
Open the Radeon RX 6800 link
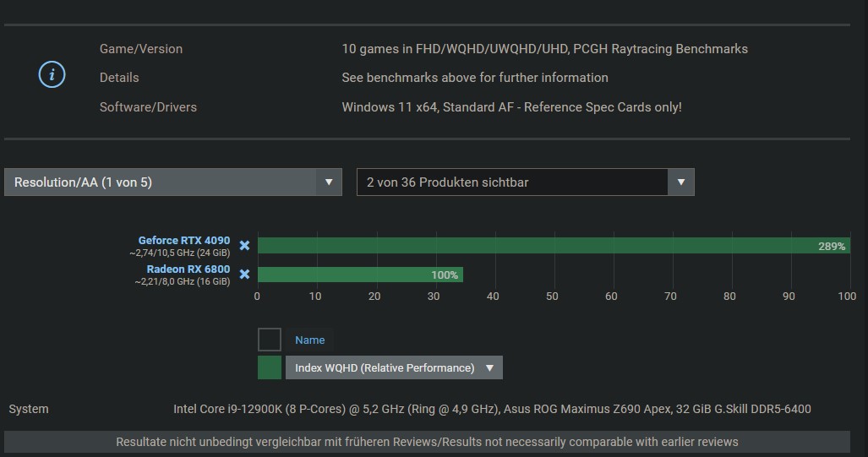click(x=188, y=269)
